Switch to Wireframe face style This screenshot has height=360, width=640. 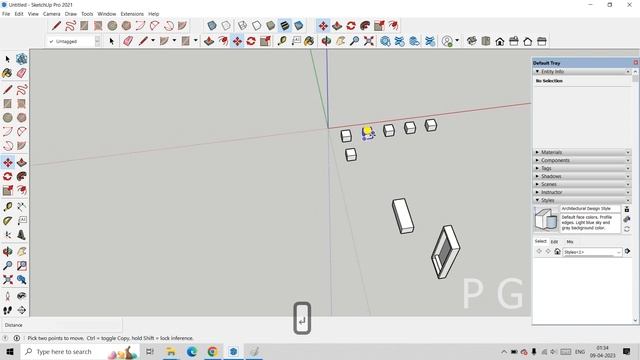pos(242,26)
